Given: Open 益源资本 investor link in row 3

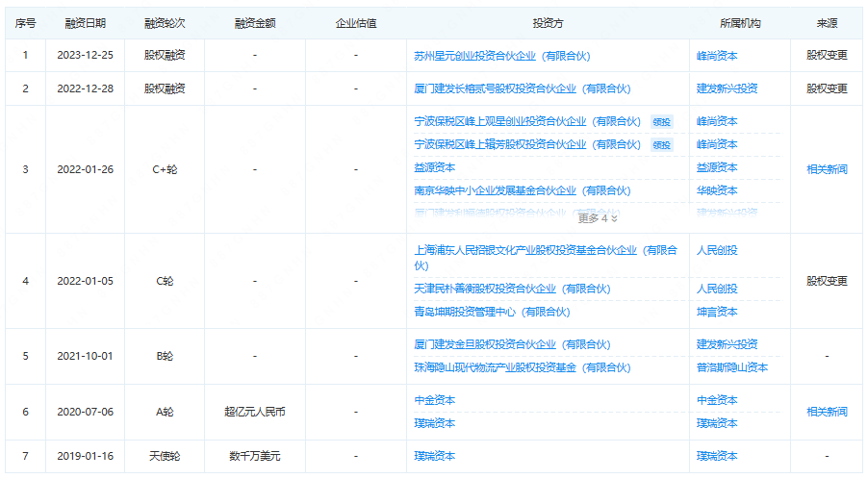Looking at the screenshot, I should (x=435, y=167).
